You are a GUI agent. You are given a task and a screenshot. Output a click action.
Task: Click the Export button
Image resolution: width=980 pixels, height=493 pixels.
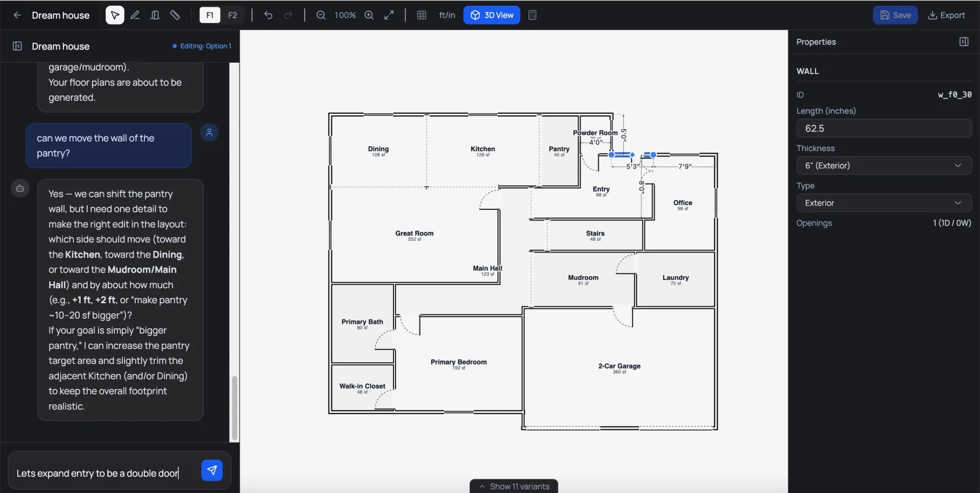pos(947,15)
